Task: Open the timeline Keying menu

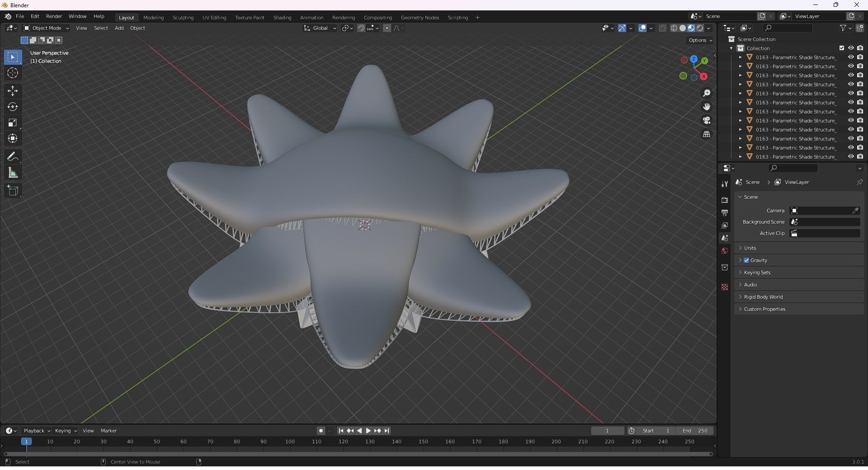Action: coord(66,431)
